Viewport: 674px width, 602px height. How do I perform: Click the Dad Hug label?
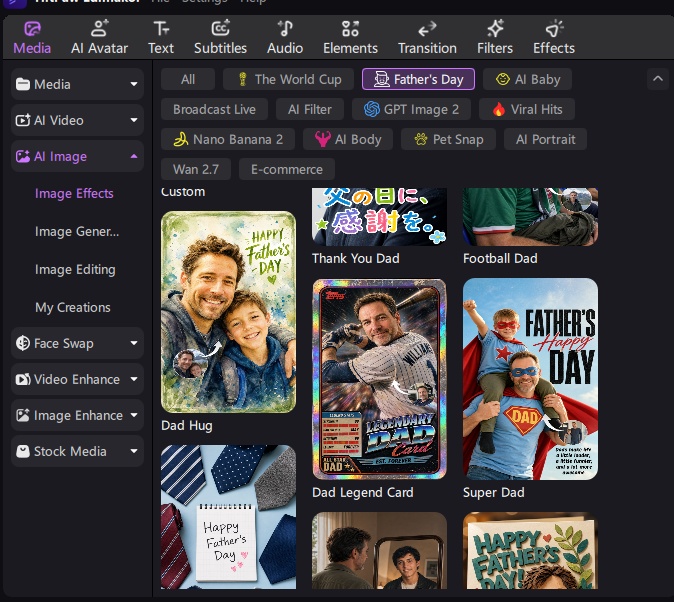tap(187, 425)
